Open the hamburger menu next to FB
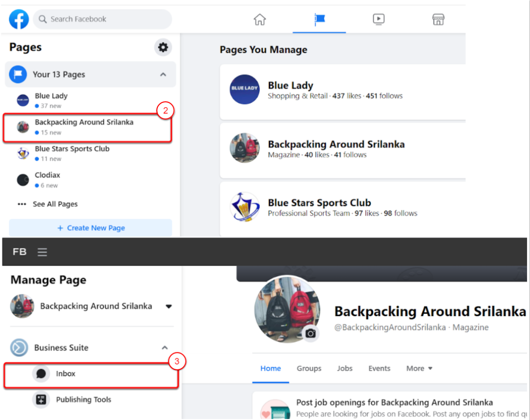Viewport: 530px width, 420px height. [x=42, y=252]
